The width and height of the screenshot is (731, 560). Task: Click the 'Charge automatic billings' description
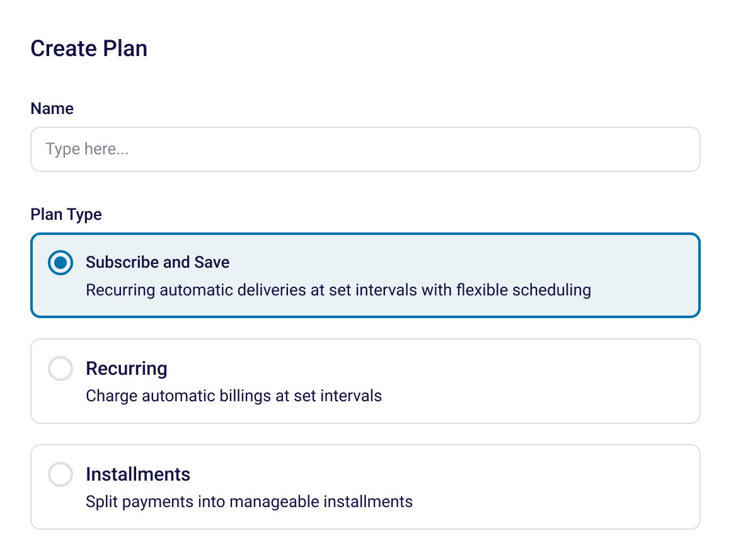pos(234,396)
